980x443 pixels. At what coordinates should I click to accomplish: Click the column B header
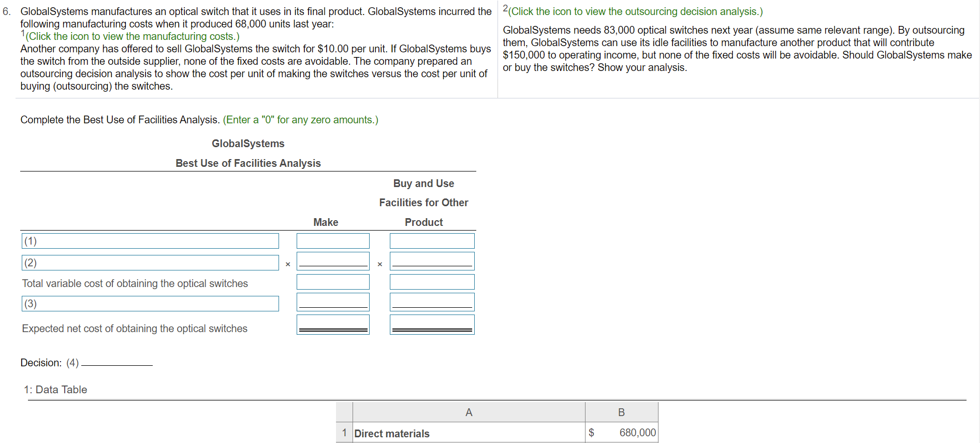(622, 412)
